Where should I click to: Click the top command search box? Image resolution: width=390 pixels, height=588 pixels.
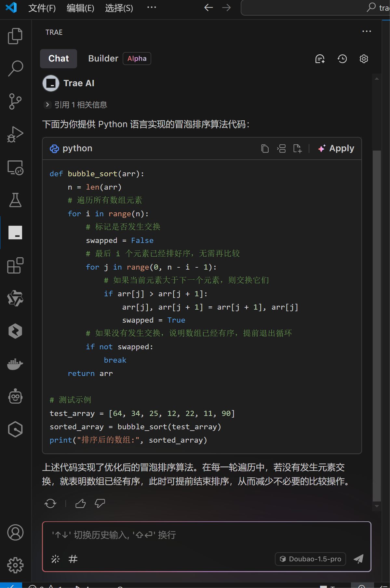pyautogui.click(x=315, y=7)
